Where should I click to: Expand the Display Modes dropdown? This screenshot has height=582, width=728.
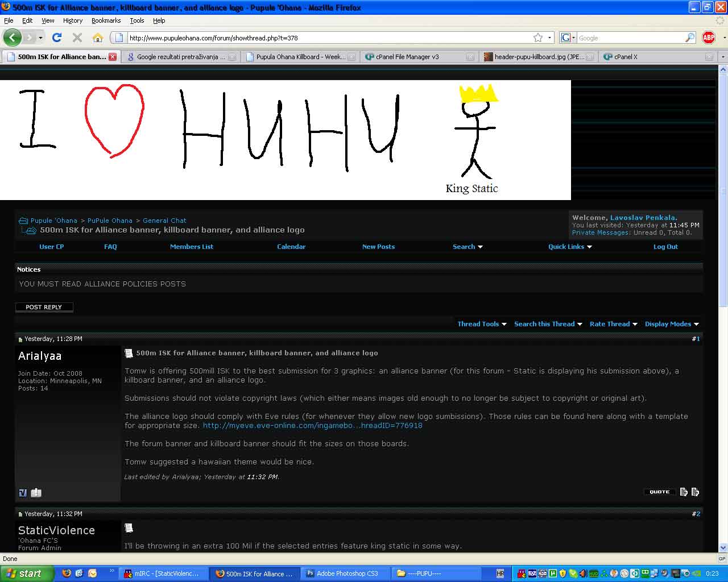tap(672, 324)
